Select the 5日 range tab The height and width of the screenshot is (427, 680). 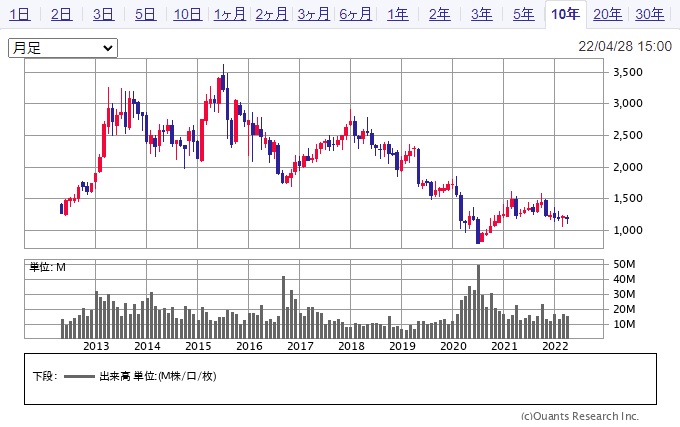(x=145, y=14)
